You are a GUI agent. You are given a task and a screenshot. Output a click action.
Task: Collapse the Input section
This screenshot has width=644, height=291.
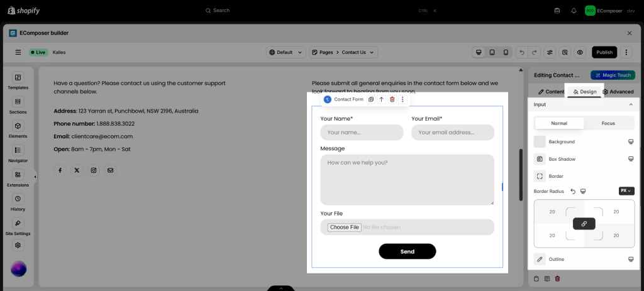631,104
